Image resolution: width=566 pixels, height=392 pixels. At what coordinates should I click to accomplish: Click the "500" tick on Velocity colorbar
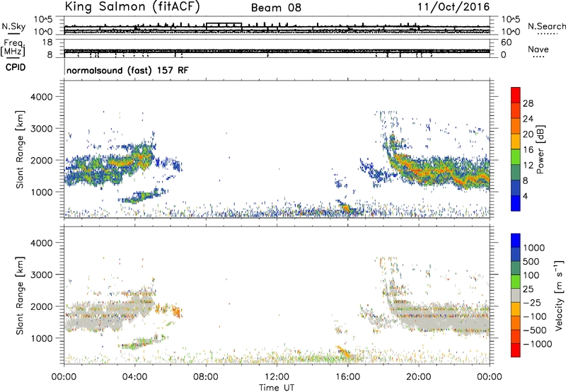(533, 261)
